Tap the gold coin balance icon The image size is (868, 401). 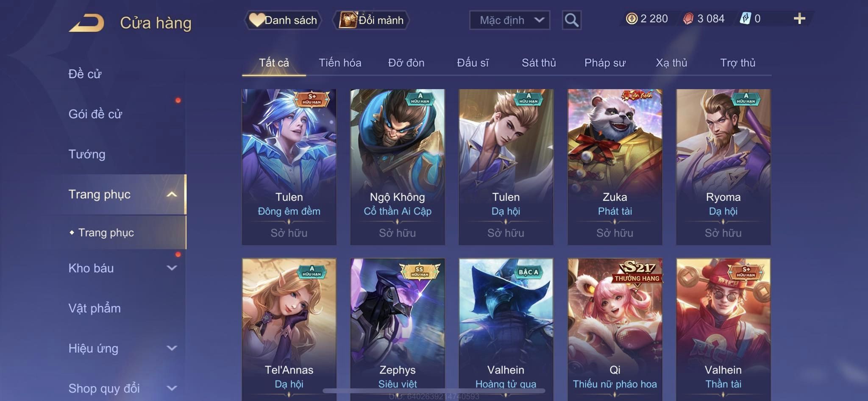coord(632,19)
